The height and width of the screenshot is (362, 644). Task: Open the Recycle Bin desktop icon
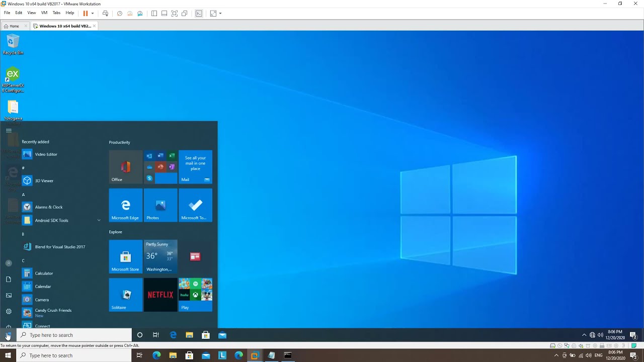click(x=13, y=44)
